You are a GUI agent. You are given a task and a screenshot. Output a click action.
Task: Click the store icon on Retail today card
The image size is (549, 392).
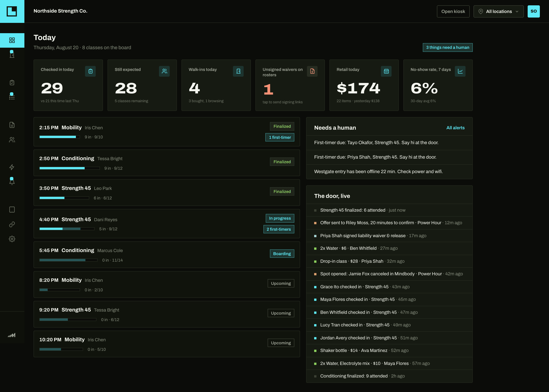click(x=386, y=71)
